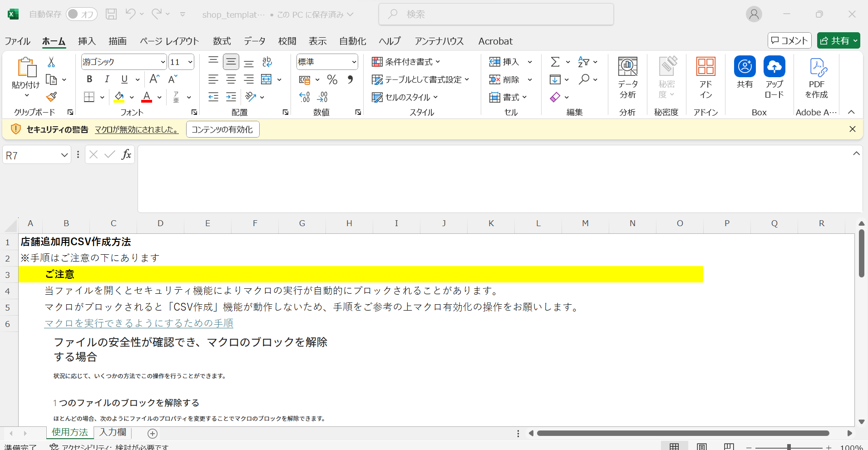Viewport: 868px width, 450px height.
Task: Click the green Share button
Action: 838,40
